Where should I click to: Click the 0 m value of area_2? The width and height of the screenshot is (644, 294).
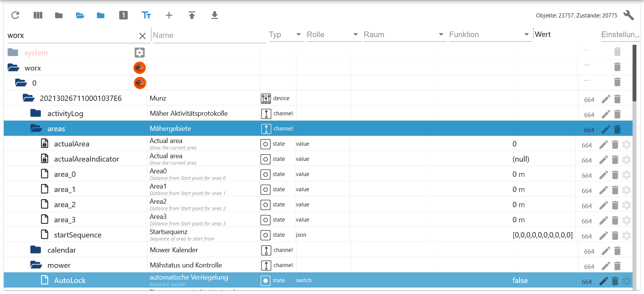coord(519,204)
